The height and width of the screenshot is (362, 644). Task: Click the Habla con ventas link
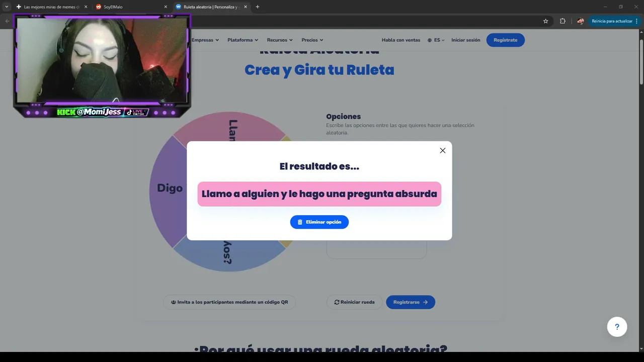click(x=401, y=40)
